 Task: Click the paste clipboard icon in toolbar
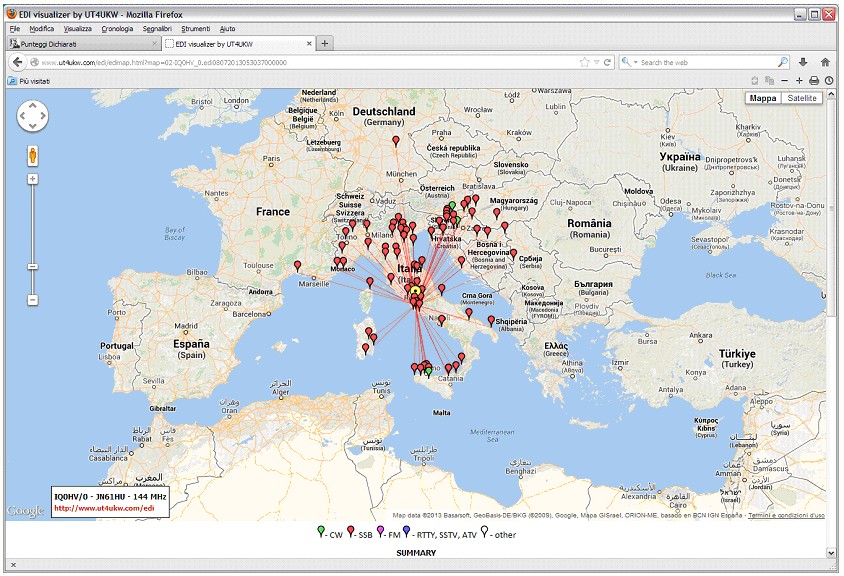point(755,81)
